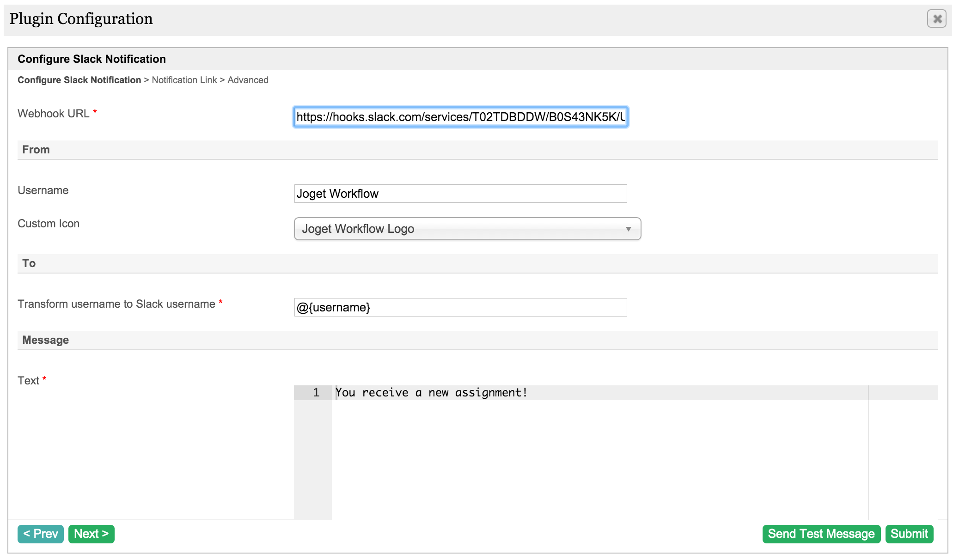
Task: Click the Webhook URL label
Action: coord(54,114)
